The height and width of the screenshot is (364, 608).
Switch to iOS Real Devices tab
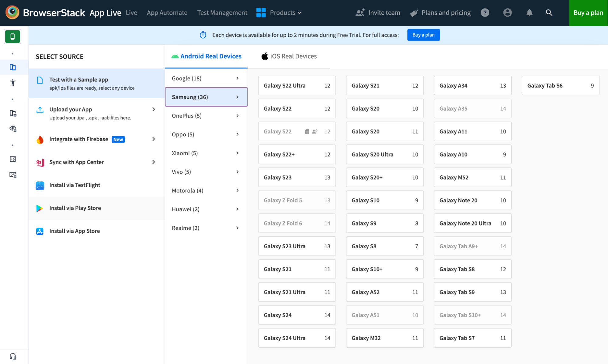coord(289,56)
